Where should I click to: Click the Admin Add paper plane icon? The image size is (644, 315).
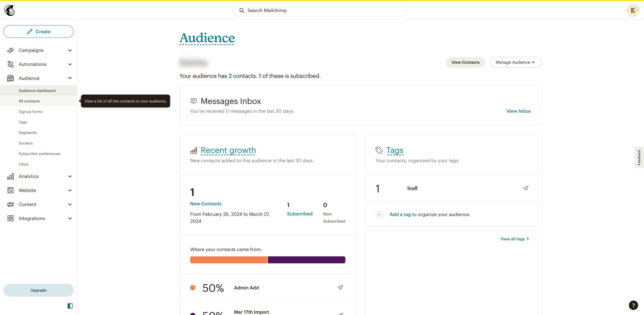click(340, 287)
